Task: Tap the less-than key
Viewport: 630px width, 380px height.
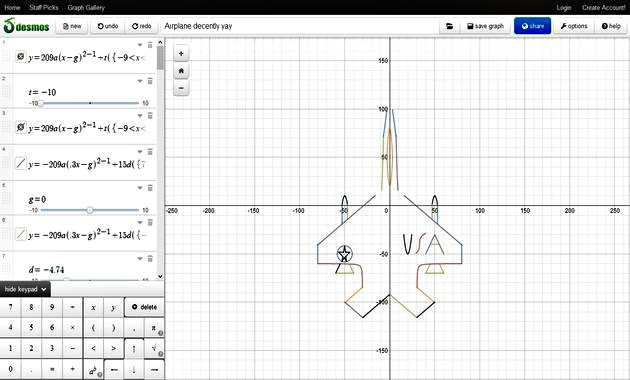Action: (93, 349)
